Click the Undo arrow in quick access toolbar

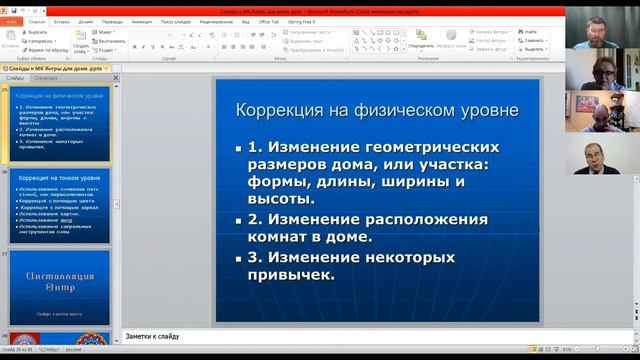(x=23, y=11)
